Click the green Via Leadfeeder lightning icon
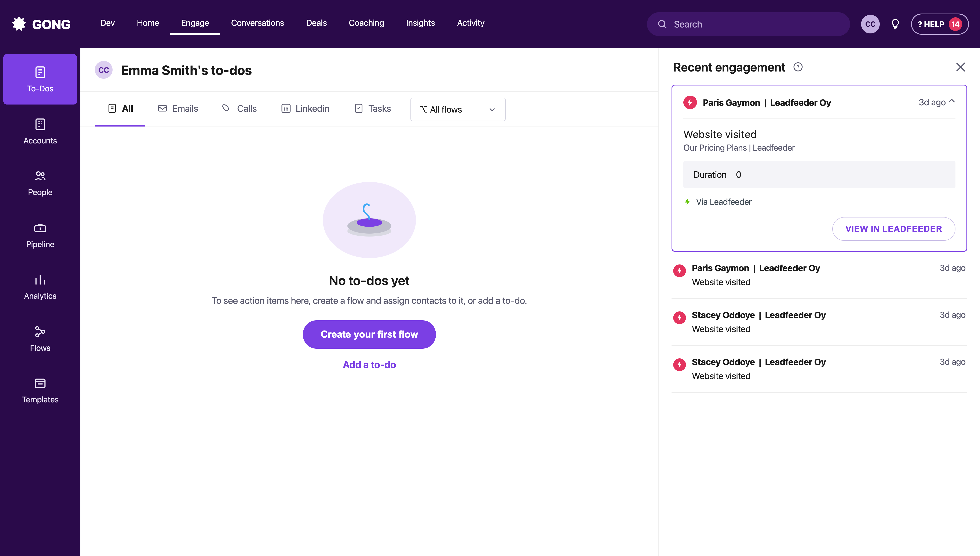 pos(687,202)
